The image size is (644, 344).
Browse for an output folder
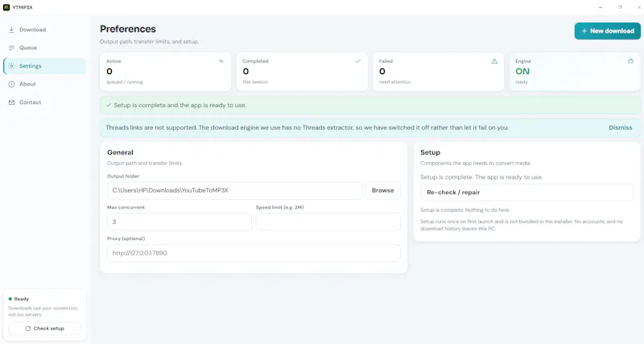[x=383, y=190]
